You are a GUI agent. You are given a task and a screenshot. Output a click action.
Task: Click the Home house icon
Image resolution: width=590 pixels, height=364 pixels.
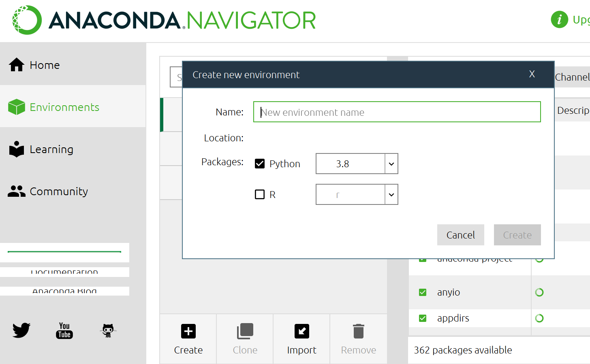17,65
